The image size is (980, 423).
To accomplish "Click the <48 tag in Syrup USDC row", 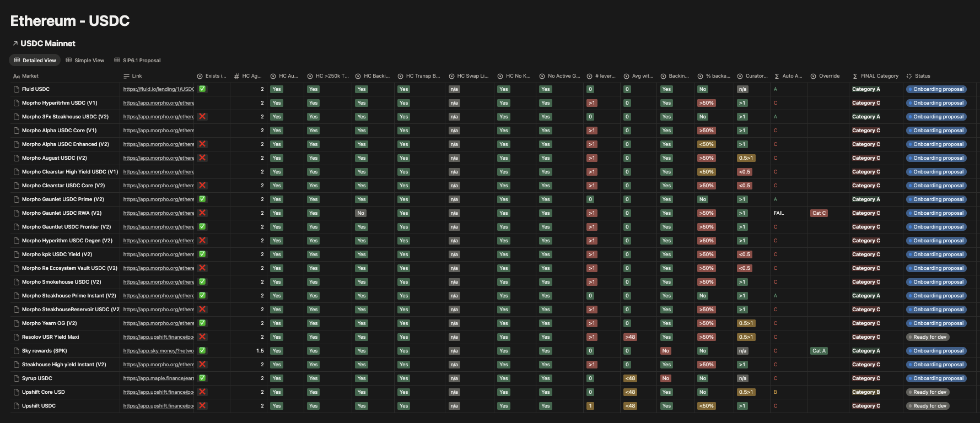I will (x=630, y=378).
